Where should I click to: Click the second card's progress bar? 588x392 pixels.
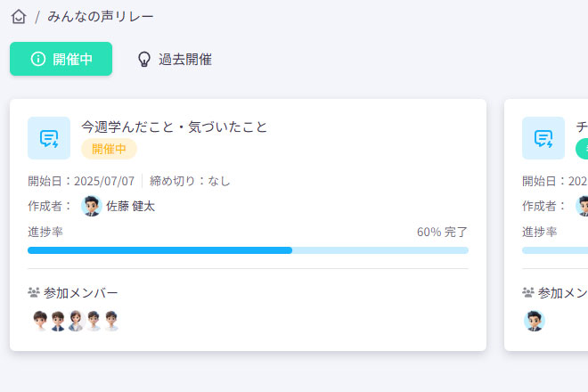click(555, 250)
